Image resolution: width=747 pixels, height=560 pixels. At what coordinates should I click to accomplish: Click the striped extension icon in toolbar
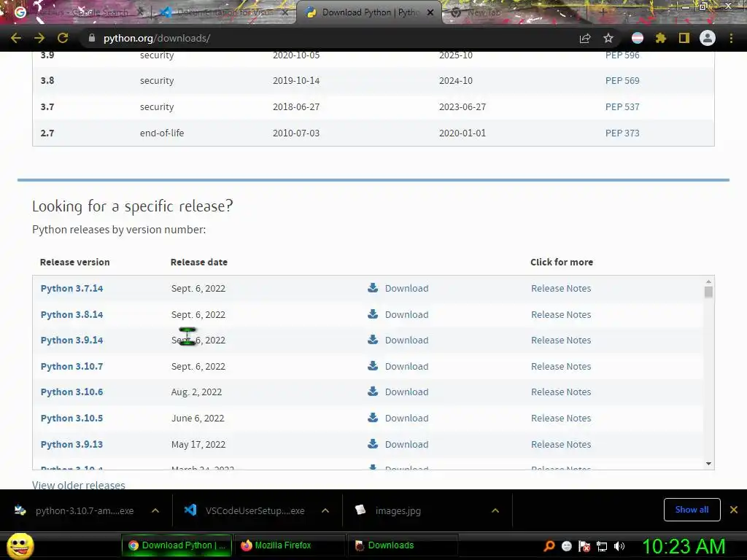pos(638,38)
